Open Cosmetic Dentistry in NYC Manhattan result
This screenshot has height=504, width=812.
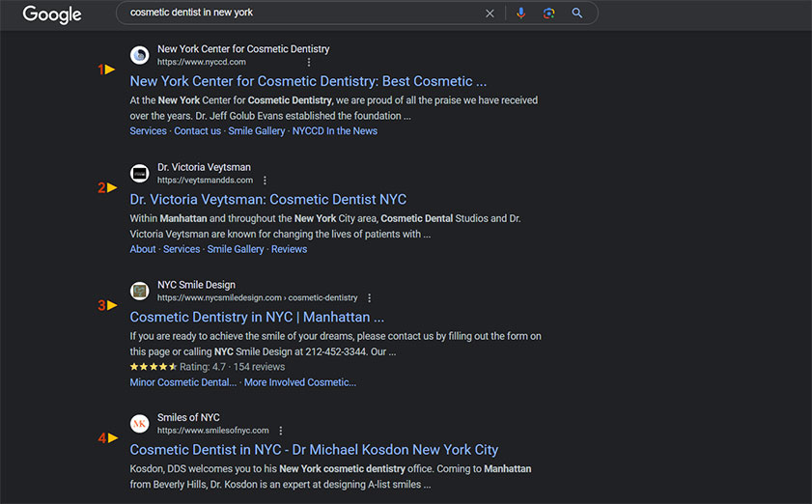tap(257, 317)
